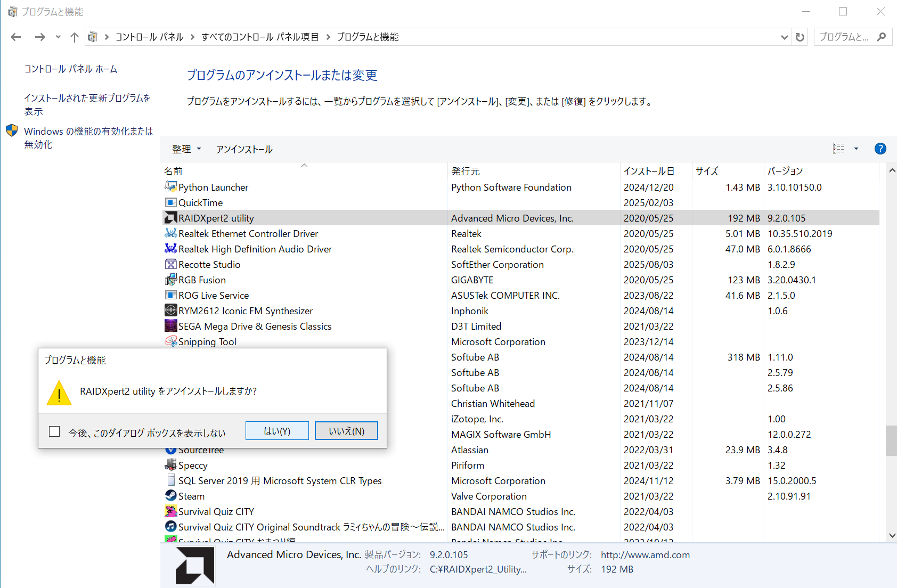
Task: Click the refresh icon beside address bar
Action: coord(800,37)
